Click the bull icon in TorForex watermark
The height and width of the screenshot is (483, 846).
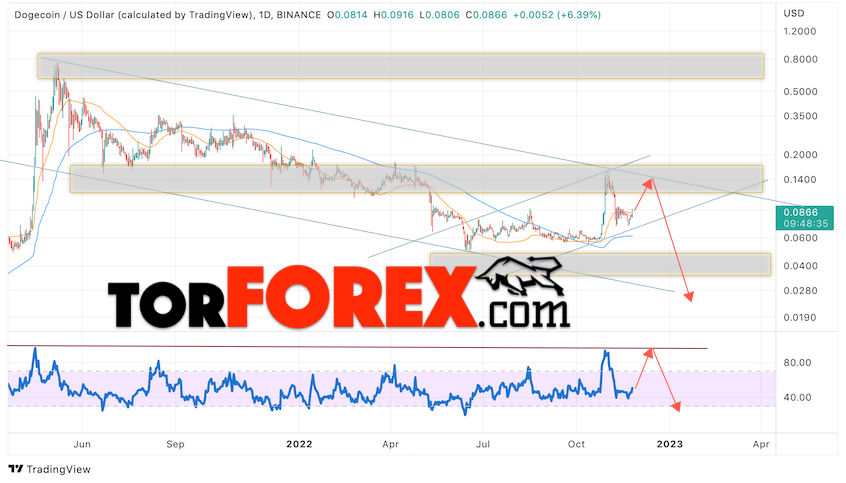click(520, 276)
